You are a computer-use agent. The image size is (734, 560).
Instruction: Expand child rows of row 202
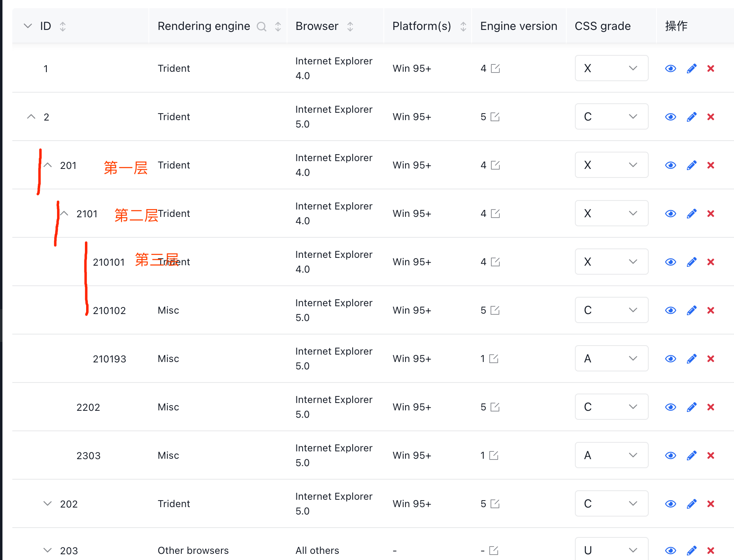click(47, 503)
